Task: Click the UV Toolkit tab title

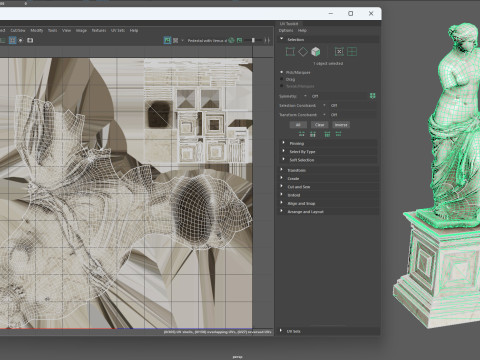Action: pyautogui.click(x=289, y=24)
